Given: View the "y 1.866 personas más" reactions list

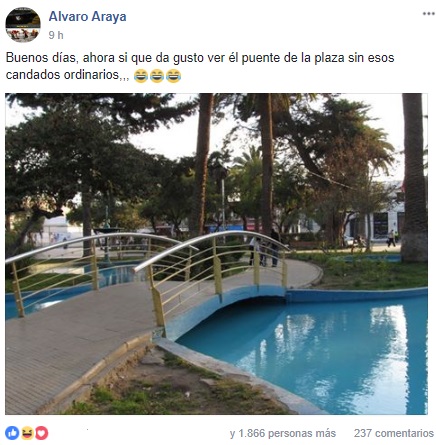Looking at the screenshot, I should coord(283,433).
